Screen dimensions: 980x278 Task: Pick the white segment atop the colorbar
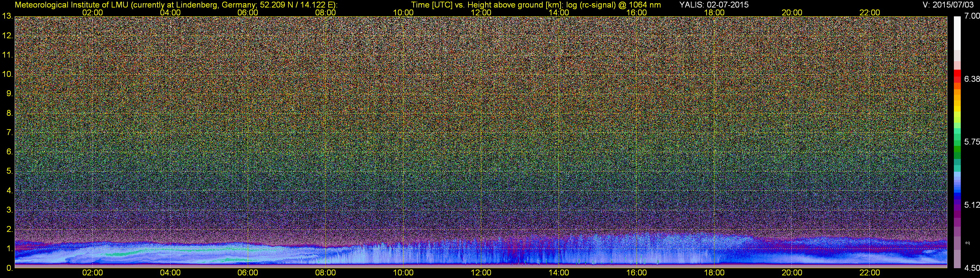click(957, 32)
